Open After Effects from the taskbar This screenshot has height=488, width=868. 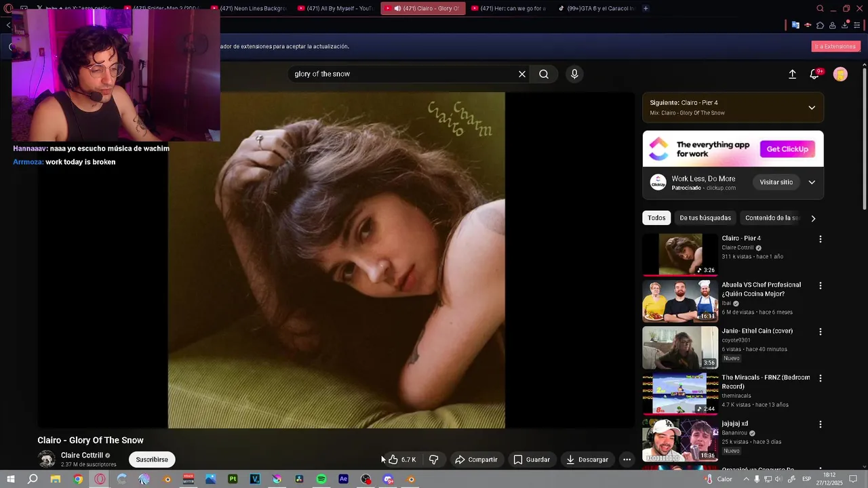click(x=343, y=479)
